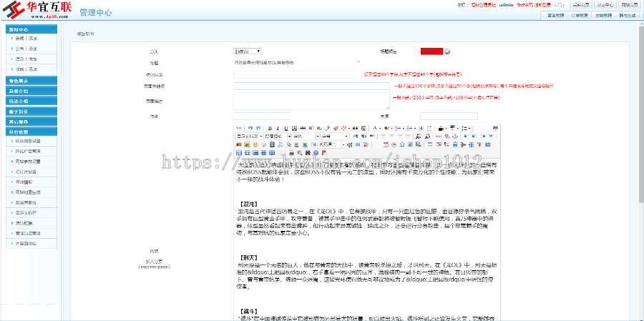Click the 页面描述 textarea

(311, 101)
